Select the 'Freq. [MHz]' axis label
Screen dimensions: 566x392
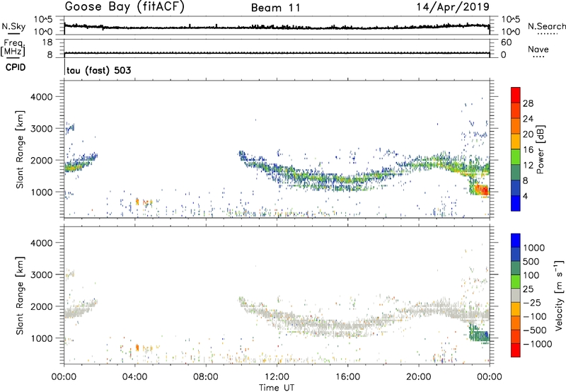13,48
